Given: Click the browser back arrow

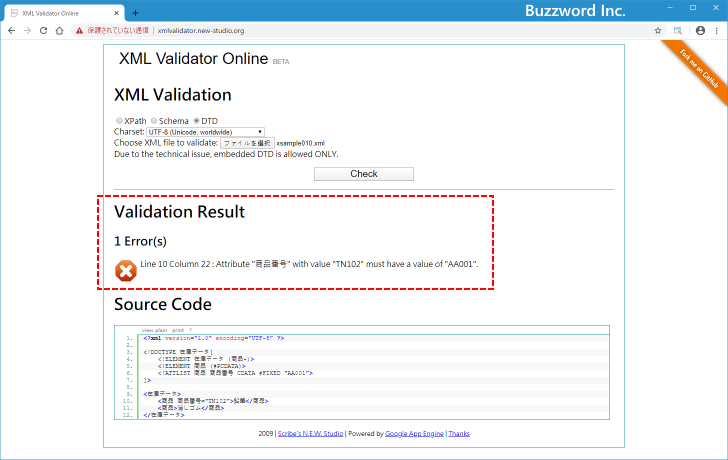Looking at the screenshot, I should [11, 30].
